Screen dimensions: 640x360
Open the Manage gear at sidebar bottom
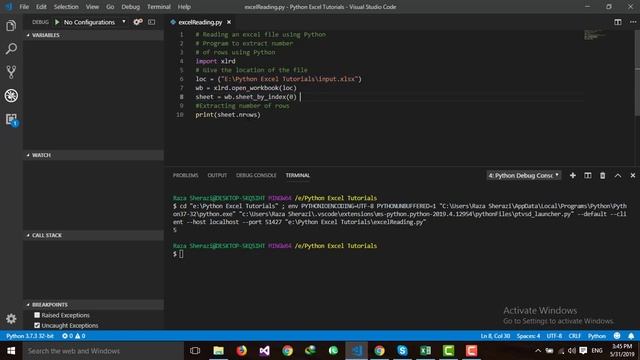(x=11, y=318)
